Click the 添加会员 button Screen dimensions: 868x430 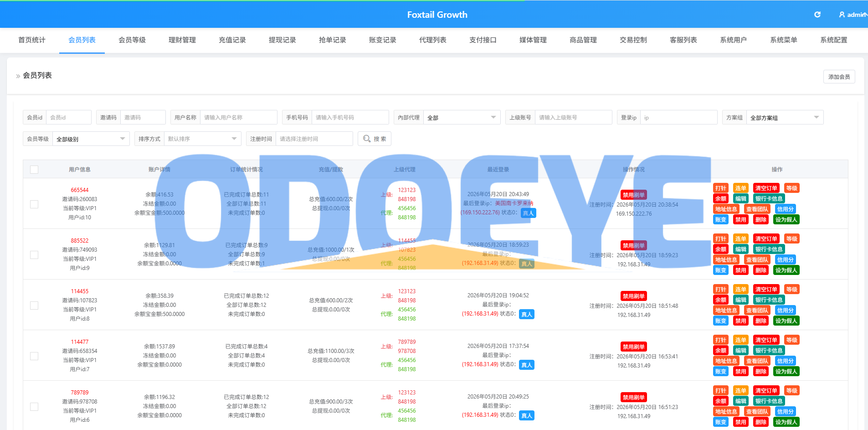click(x=839, y=77)
